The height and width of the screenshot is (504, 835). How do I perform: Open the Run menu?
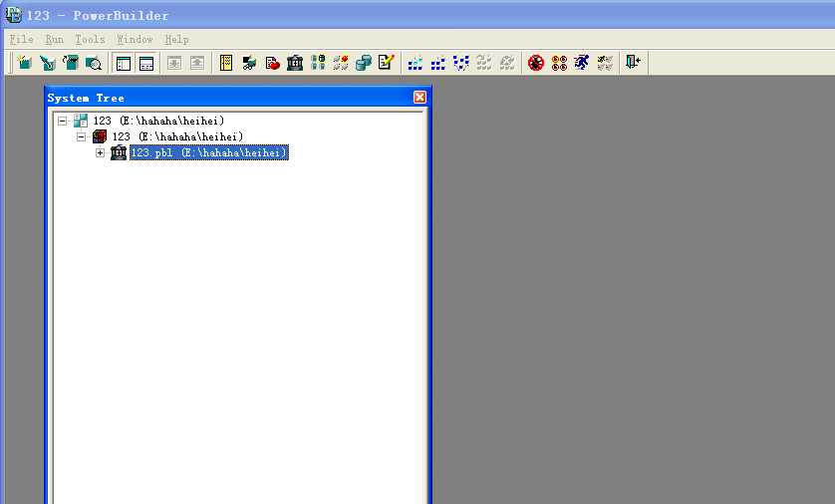(55, 40)
